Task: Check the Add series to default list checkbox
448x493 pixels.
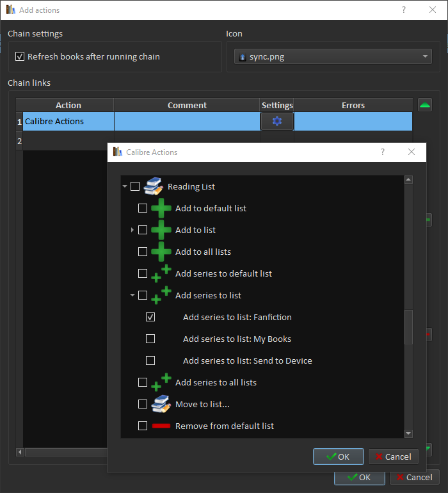Action: coord(143,273)
